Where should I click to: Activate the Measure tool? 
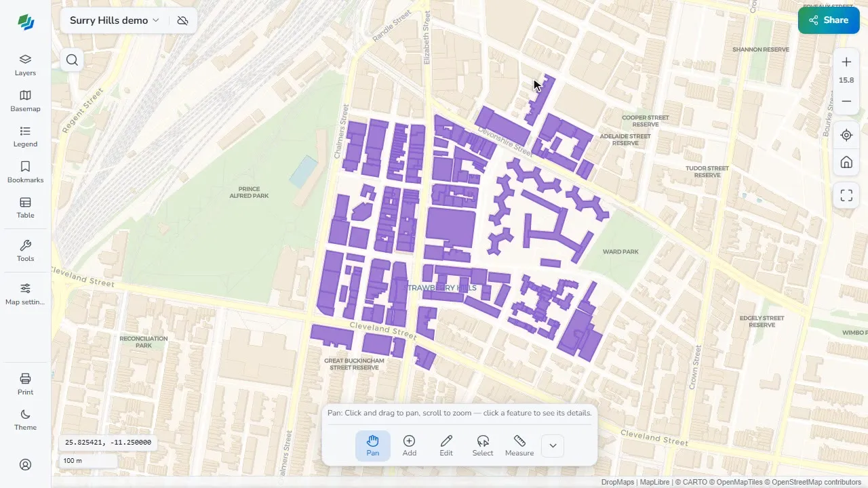(x=519, y=445)
